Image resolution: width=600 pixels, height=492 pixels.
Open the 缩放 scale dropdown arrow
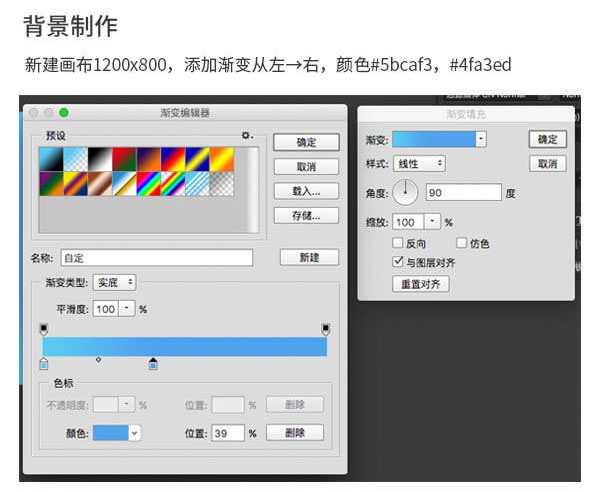coord(433,222)
